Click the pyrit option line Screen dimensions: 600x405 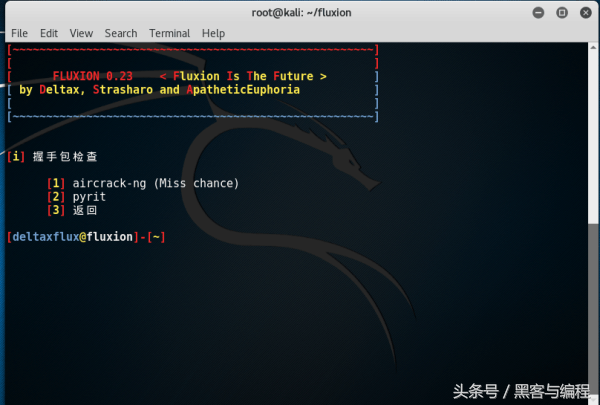76,197
